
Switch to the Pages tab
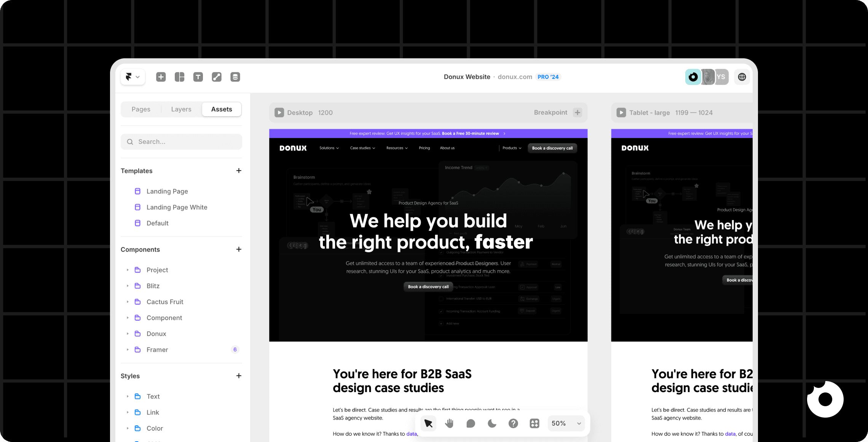click(140, 109)
